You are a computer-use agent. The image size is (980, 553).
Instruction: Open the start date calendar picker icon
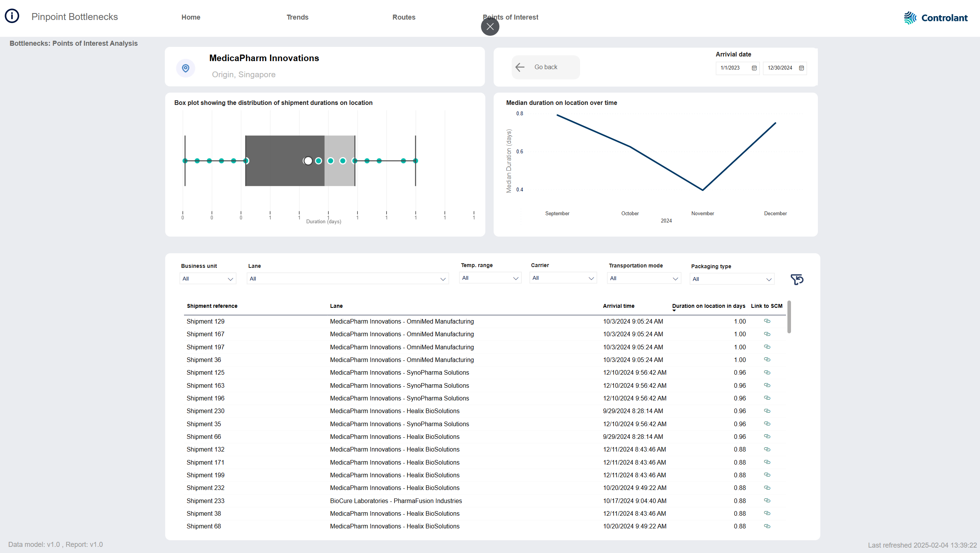click(754, 68)
